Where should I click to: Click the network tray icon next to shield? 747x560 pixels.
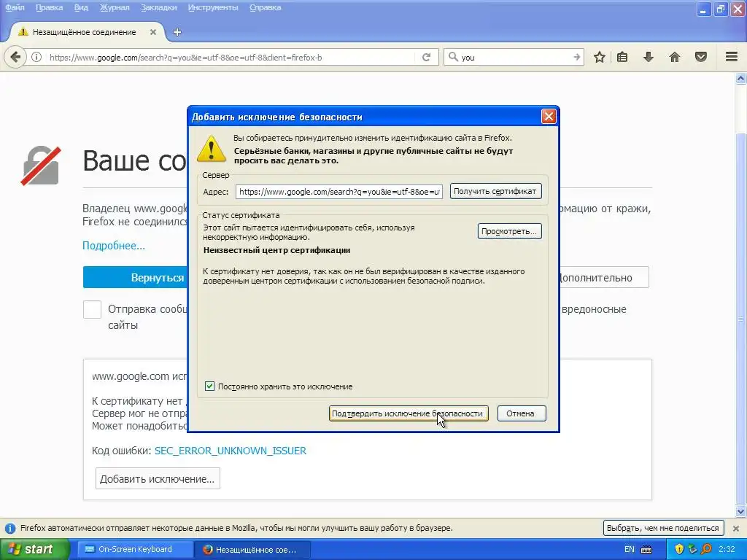(x=693, y=549)
